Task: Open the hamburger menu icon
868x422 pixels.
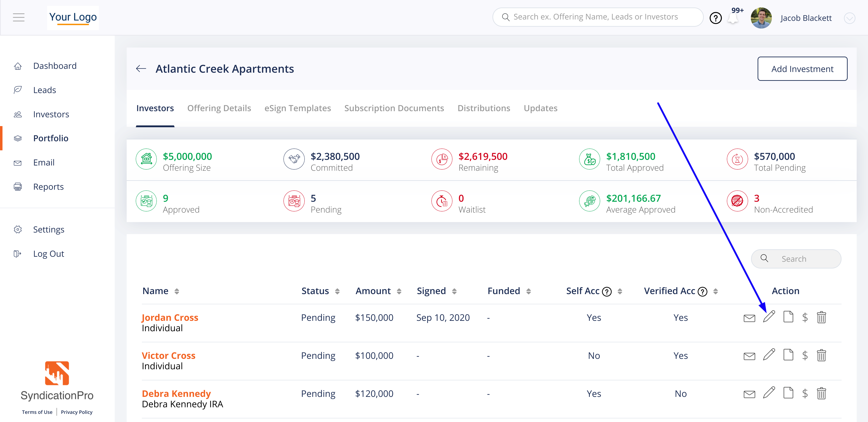Action: tap(19, 17)
